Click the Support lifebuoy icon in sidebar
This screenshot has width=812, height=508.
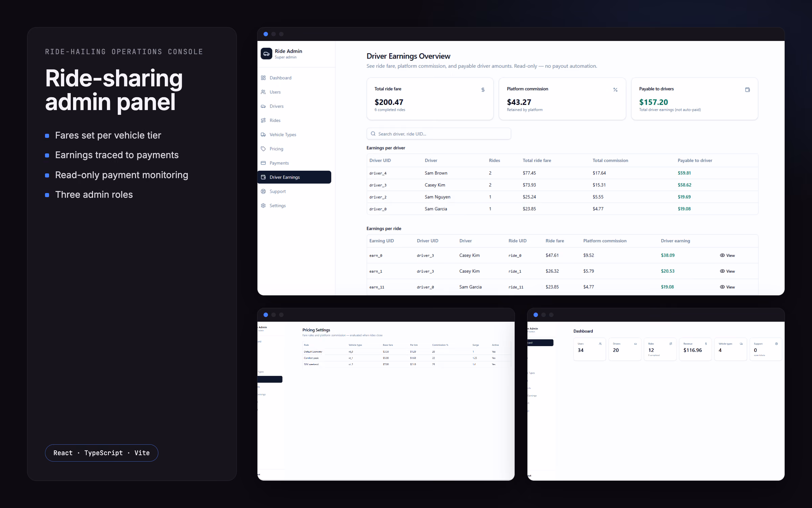click(x=263, y=192)
